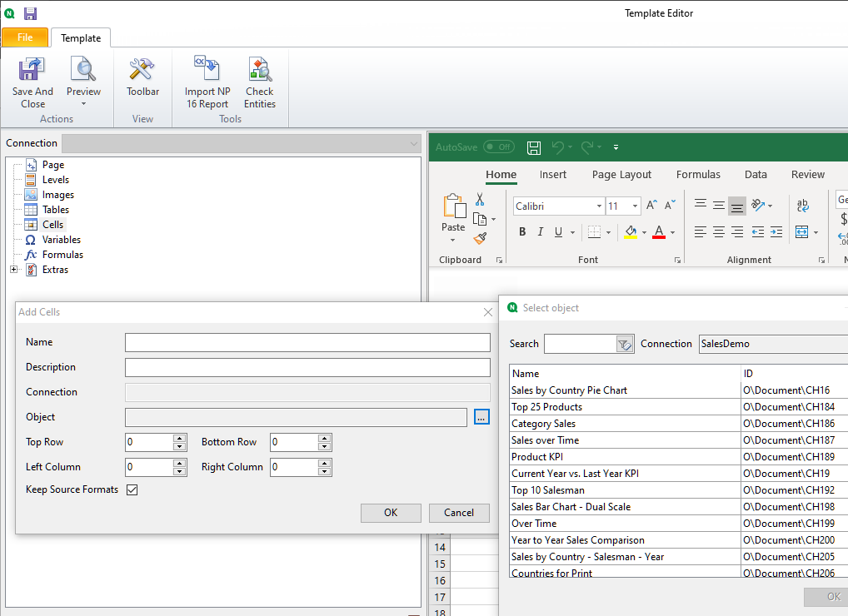848x616 pixels.
Task: Expand the Extras tree node
Action: point(13,269)
